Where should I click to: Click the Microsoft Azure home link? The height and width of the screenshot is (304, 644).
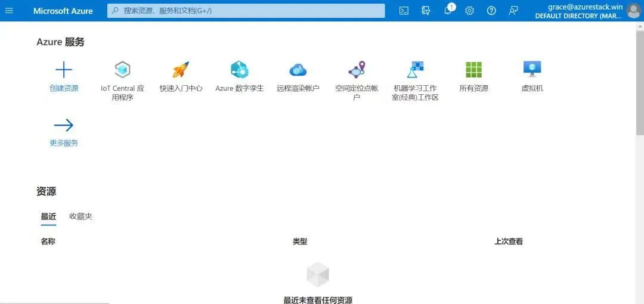(63, 11)
